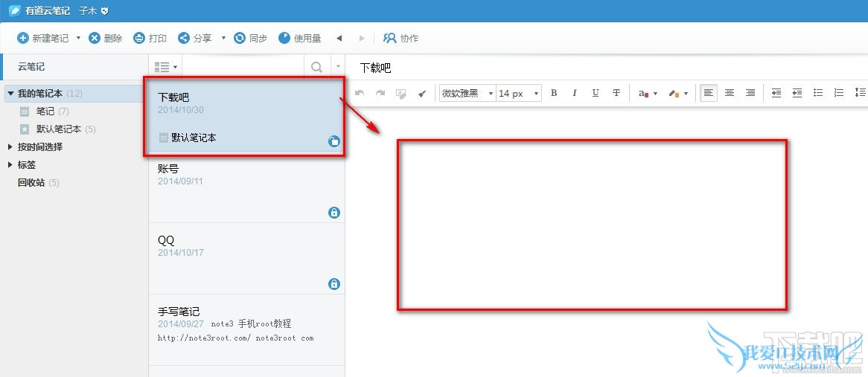This screenshot has width=868, height=377.
Task: Go back using the left navigation arrow
Action: click(339, 38)
